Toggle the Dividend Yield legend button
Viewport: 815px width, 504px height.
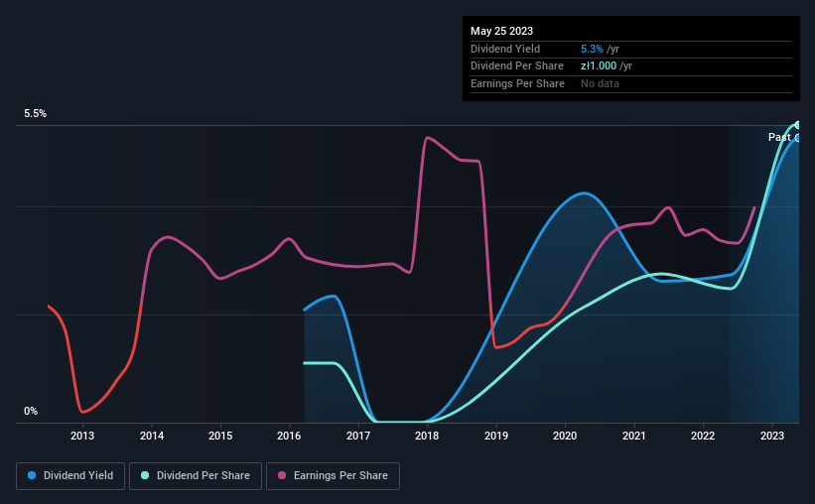point(70,476)
